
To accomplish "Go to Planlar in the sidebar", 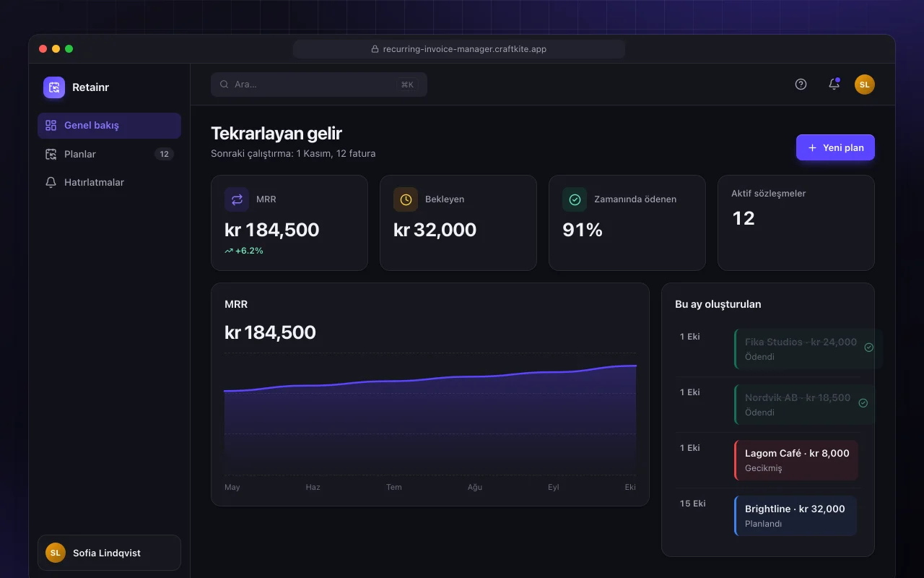I will pos(109,154).
